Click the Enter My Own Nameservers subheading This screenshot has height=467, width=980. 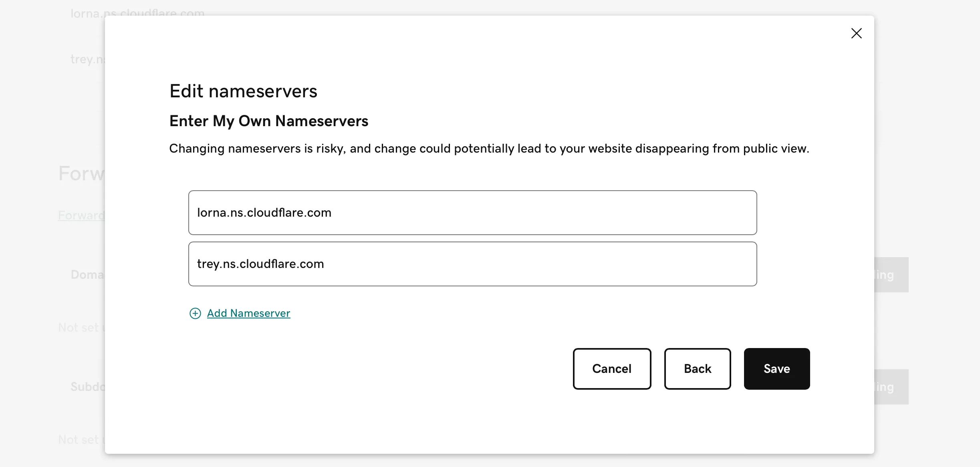tap(269, 121)
